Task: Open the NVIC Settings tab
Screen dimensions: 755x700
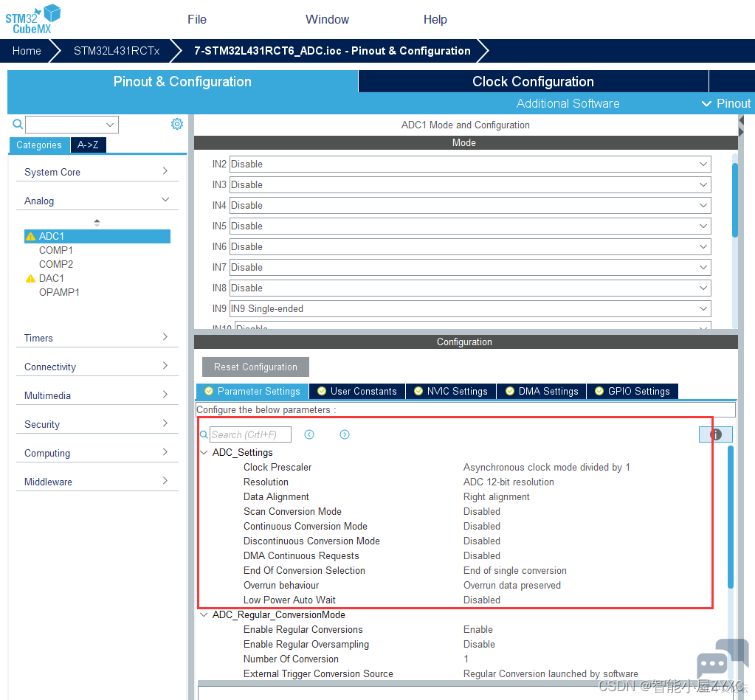Action: (x=451, y=391)
